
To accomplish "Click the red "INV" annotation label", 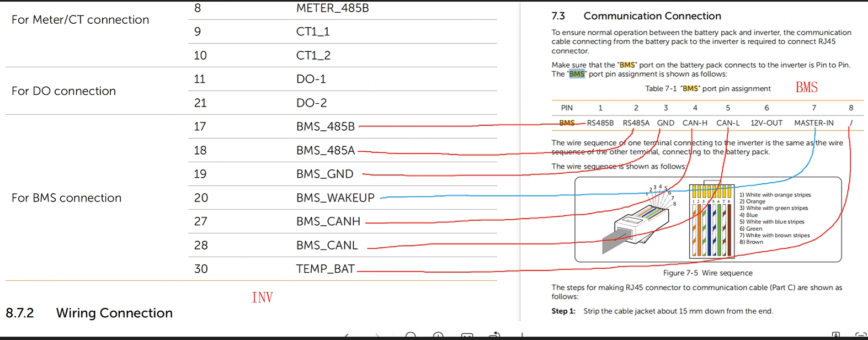I will point(262,297).
